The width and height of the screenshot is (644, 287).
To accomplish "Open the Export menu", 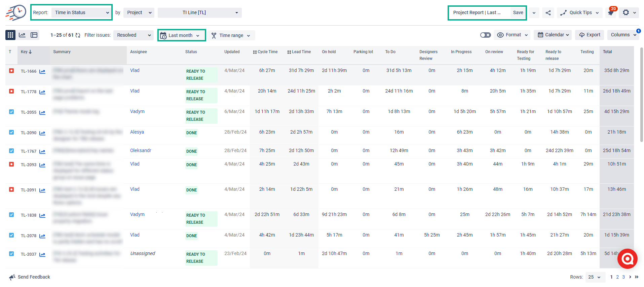I will (x=590, y=35).
